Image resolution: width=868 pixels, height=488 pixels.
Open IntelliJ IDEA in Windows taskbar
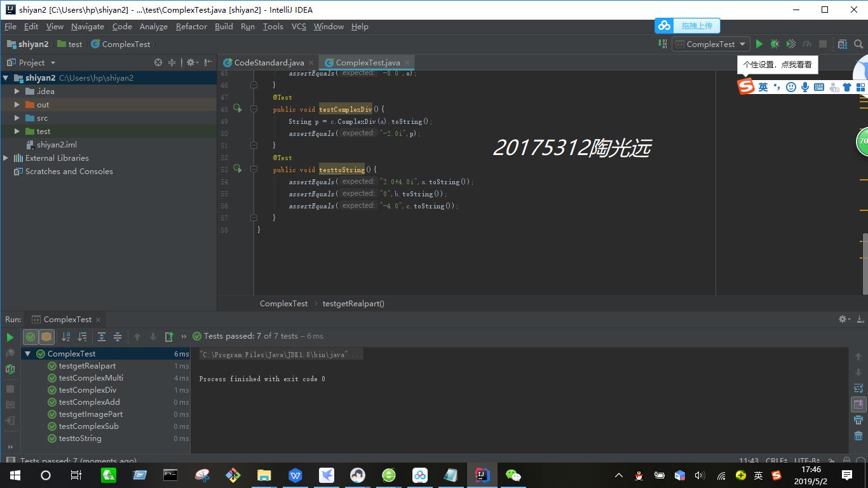tap(482, 475)
